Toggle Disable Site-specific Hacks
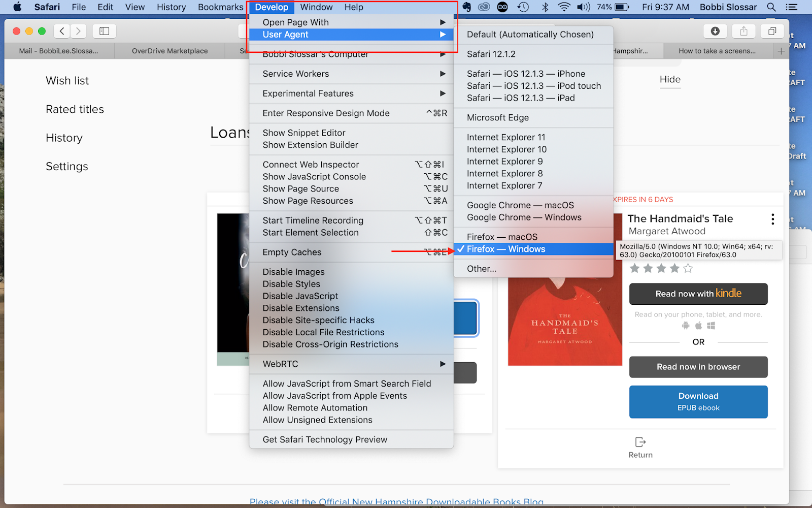The image size is (812, 508). (351, 321)
